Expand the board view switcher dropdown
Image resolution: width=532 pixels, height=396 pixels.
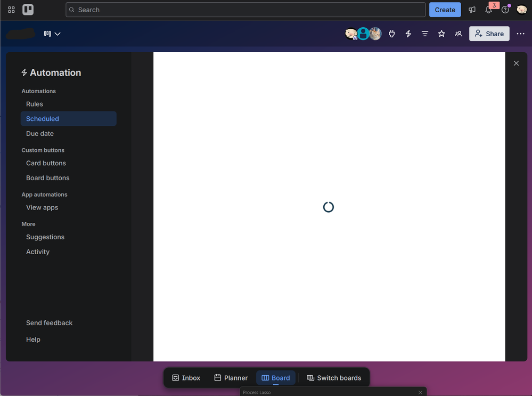[52, 34]
